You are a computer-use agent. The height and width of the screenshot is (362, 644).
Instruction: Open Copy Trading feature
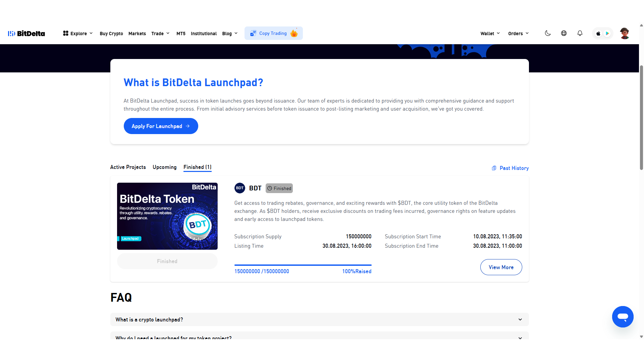(x=273, y=33)
